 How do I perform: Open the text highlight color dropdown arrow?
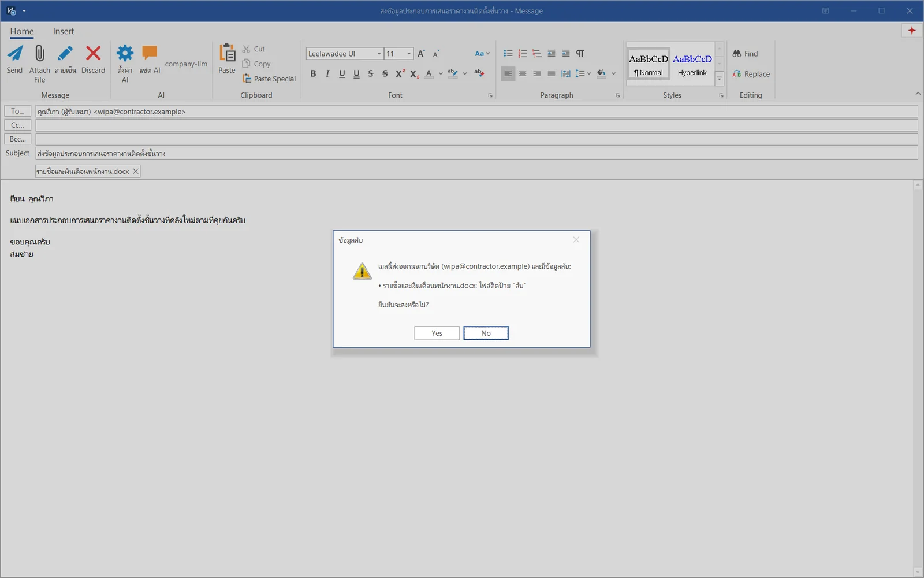465,73
